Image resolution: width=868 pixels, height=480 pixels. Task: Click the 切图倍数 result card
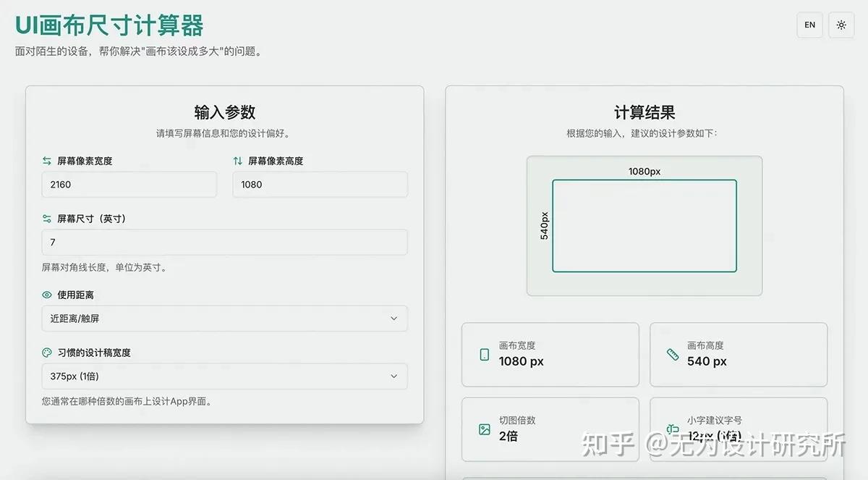click(x=550, y=429)
